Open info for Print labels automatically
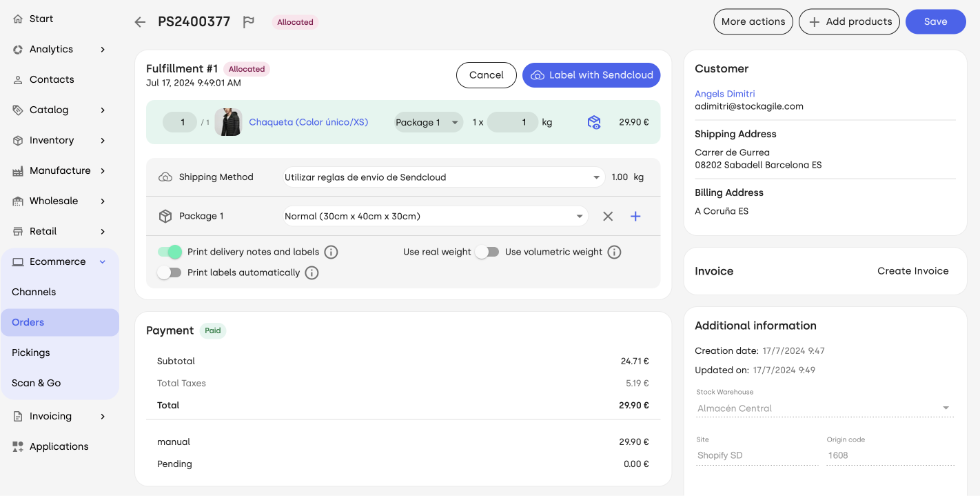This screenshot has width=980, height=496. [312, 272]
